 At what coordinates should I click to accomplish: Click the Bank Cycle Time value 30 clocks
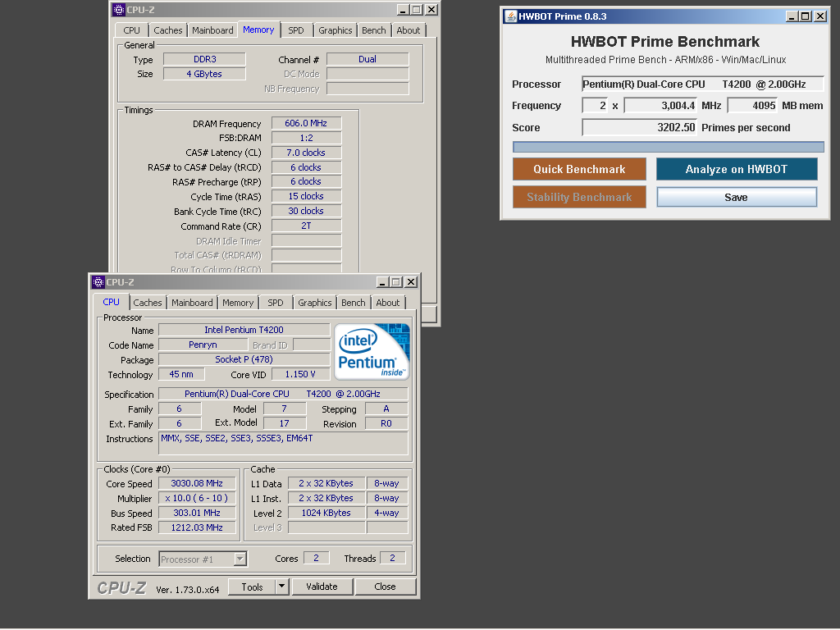(x=306, y=211)
